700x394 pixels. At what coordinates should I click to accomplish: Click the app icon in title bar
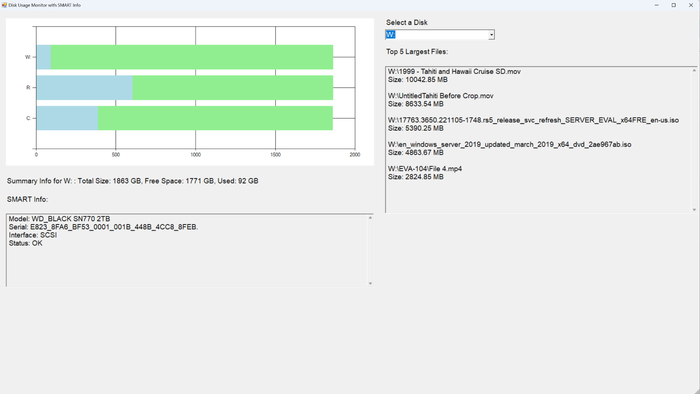pyautogui.click(x=4, y=5)
